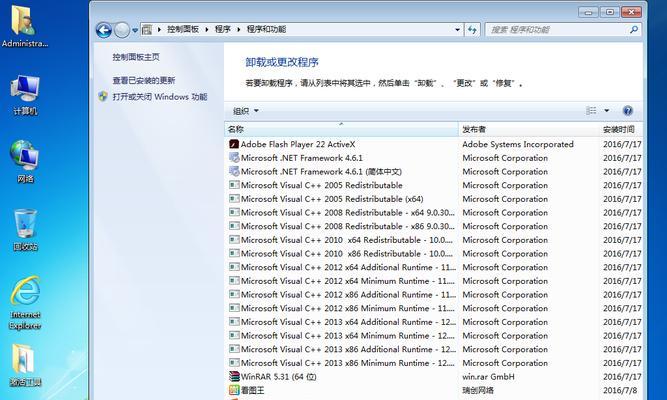Click icon of .NET Framework 4.6.1 (简体中文)

click(234, 171)
